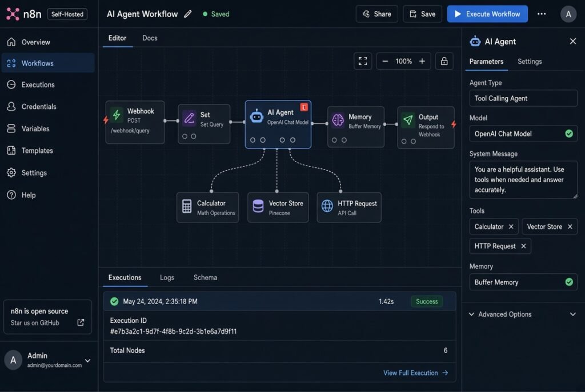Select the Parameters tab
Screen dimensions: 585x392
[x=486, y=62]
